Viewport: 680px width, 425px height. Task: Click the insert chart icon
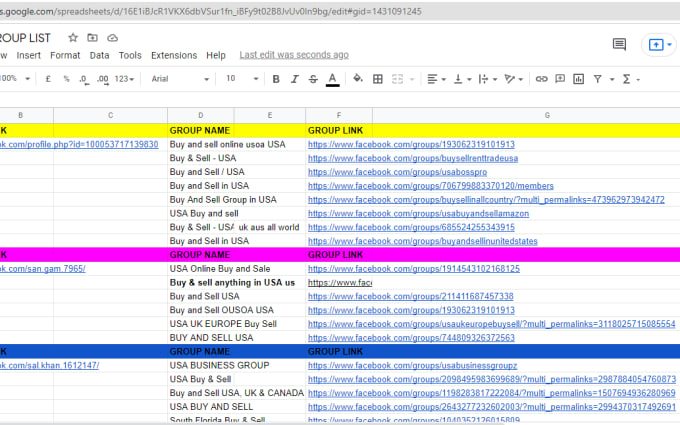(579, 79)
